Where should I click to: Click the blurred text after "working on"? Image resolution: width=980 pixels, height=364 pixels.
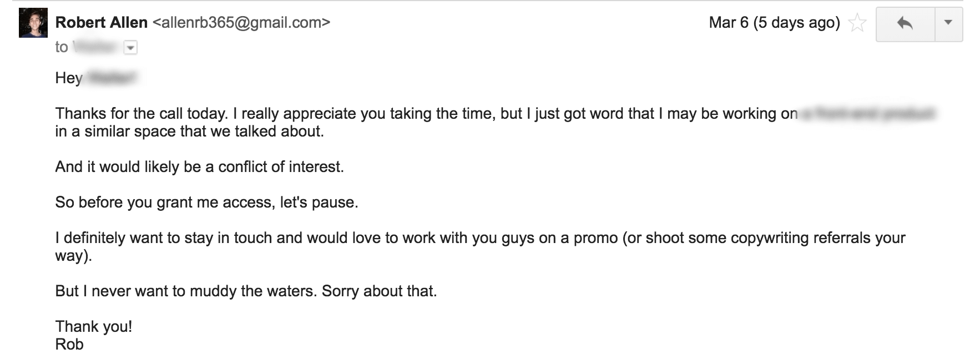[x=867, y=114]
